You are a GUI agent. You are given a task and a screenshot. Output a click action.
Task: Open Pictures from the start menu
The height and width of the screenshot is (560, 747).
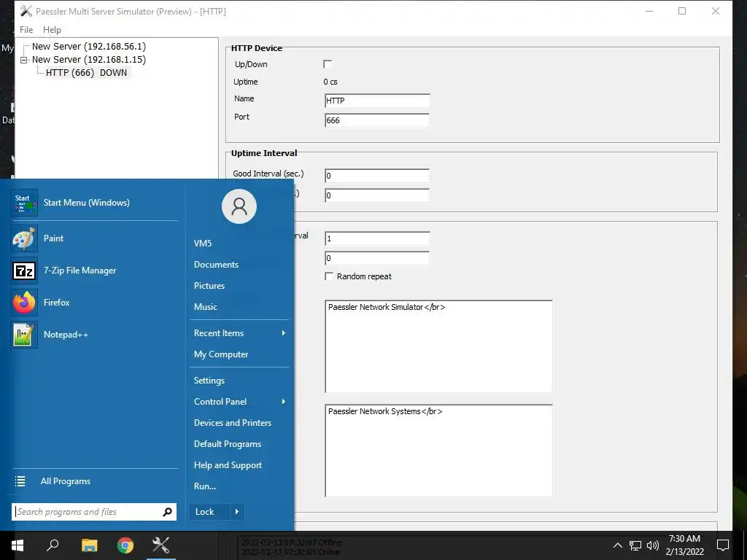(x=209, y=285)
